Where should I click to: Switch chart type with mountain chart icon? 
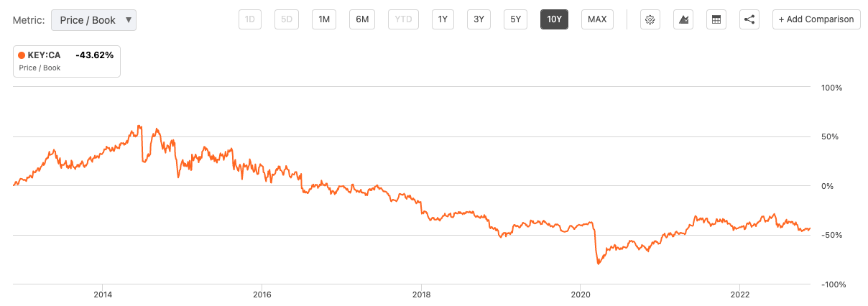tap(683, 19)
